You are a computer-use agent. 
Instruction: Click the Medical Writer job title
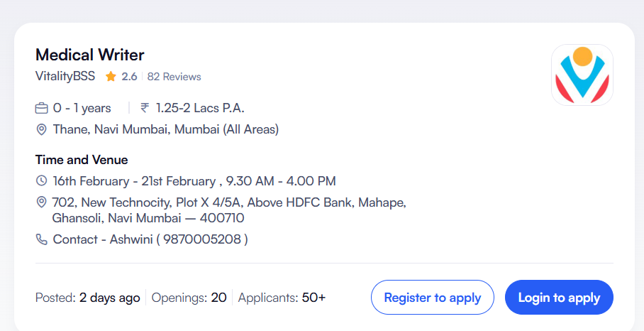90,55
